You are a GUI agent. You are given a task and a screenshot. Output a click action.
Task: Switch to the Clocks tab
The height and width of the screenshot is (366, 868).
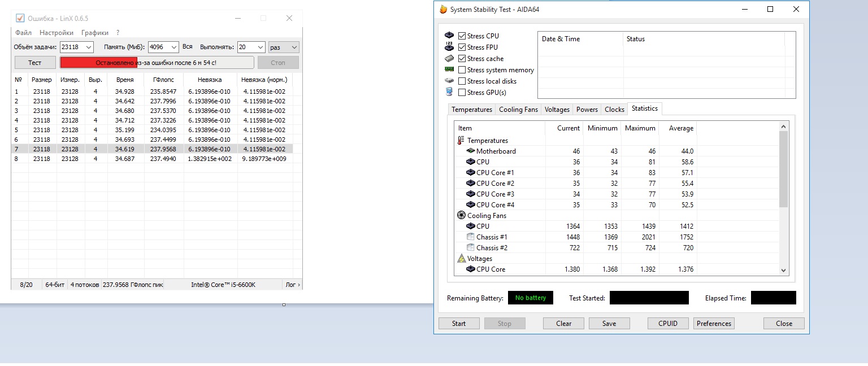(x=614, y=110)
